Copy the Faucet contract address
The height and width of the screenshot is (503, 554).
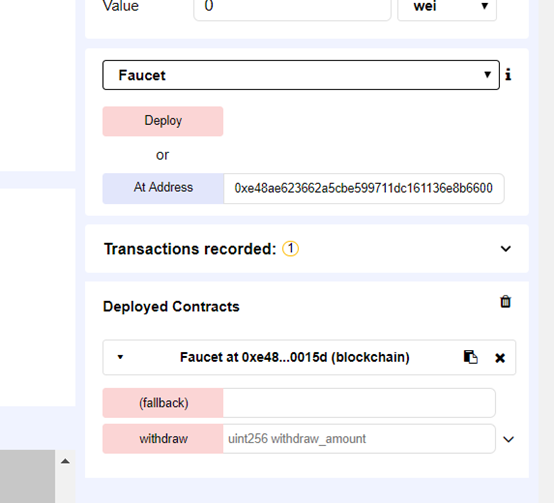click(x=470, y=357)
